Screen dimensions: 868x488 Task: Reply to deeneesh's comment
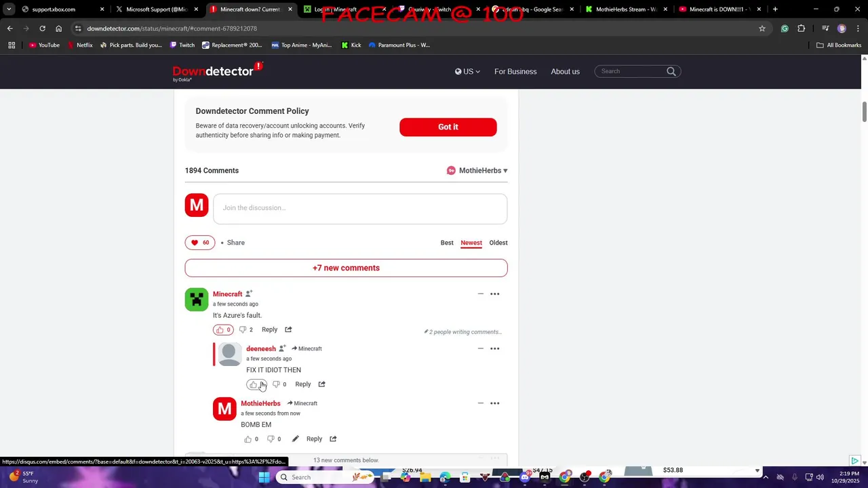click(x=303, y=384)
